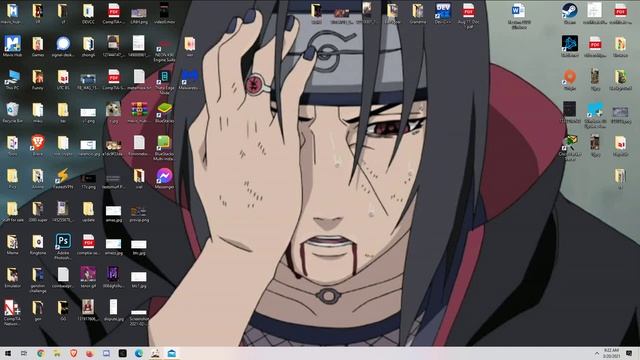Open the video0.mov file

pos(164,11)
